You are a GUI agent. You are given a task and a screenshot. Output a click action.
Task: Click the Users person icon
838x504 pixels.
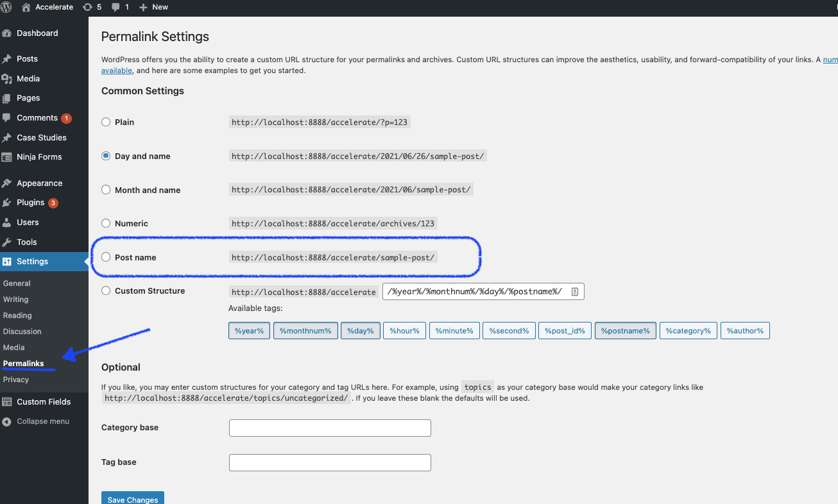pyautogui.click(x=7, y=223)
